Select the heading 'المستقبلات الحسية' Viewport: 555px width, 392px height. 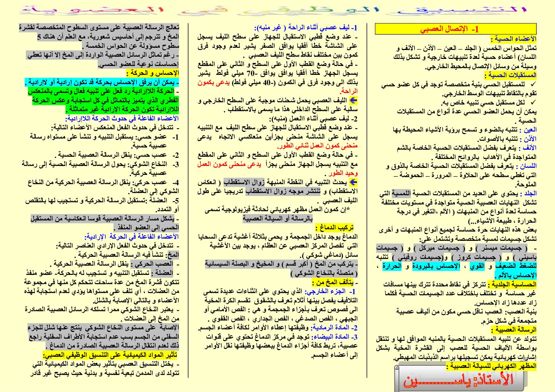[x=512, y=75]
